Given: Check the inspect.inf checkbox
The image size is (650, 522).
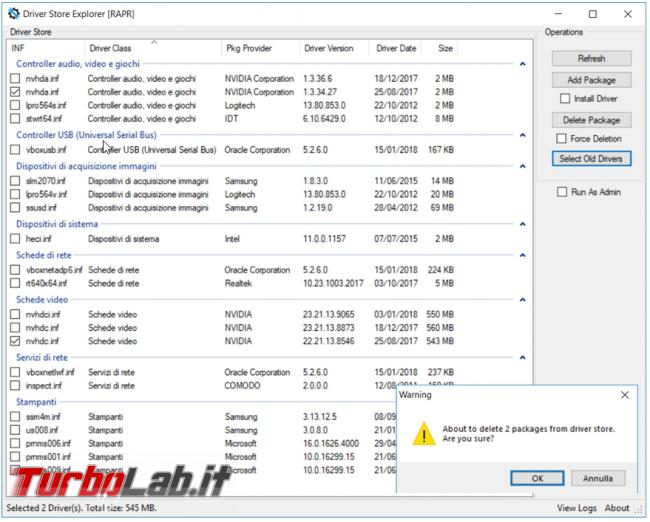Looking at the screenshot, I should tap(15, 386).
